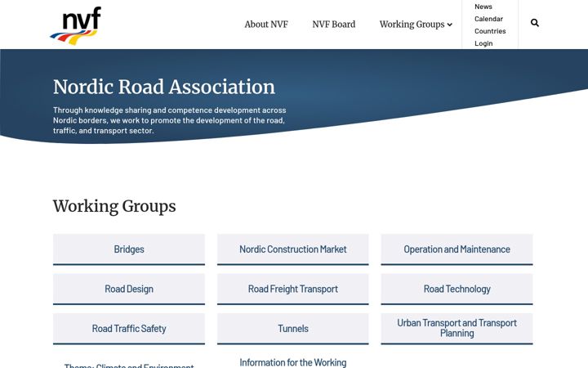Click the NVF logo
588x368 pixels.
pyautogui.click(x=76, y=25)
